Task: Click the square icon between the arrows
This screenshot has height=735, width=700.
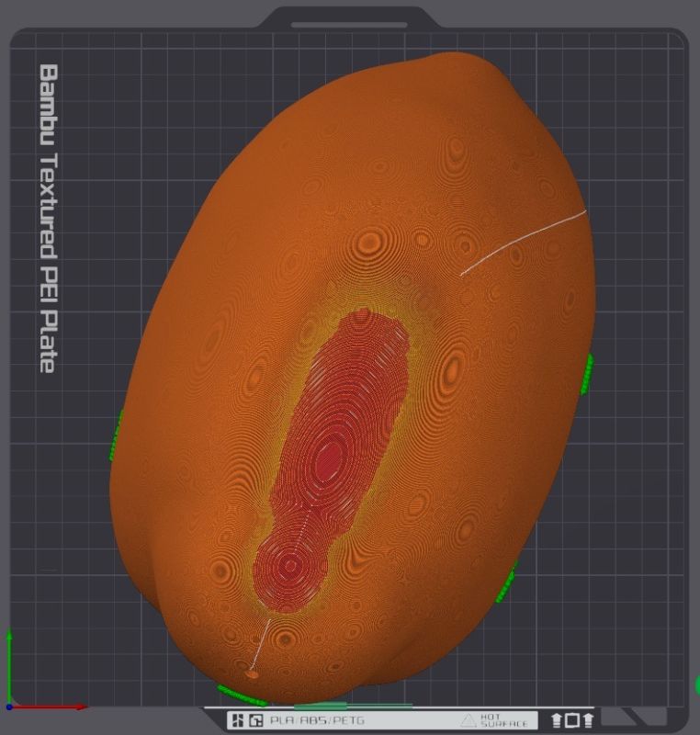Action: click(x=572, y=721)
